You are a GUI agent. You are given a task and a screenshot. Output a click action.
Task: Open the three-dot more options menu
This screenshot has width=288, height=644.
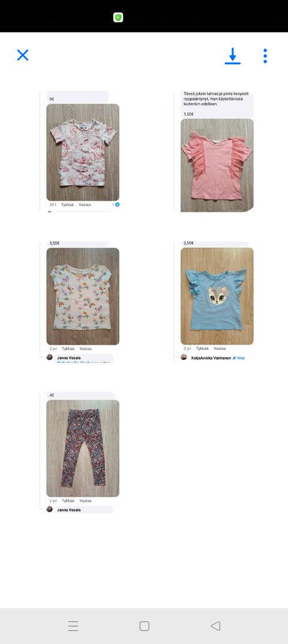[x=265, y=56]
